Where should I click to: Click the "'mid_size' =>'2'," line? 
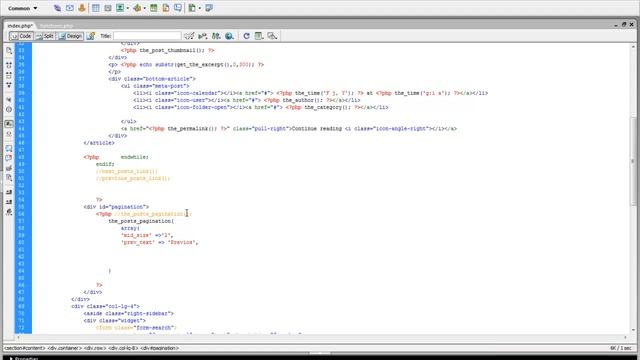point(147,235)
